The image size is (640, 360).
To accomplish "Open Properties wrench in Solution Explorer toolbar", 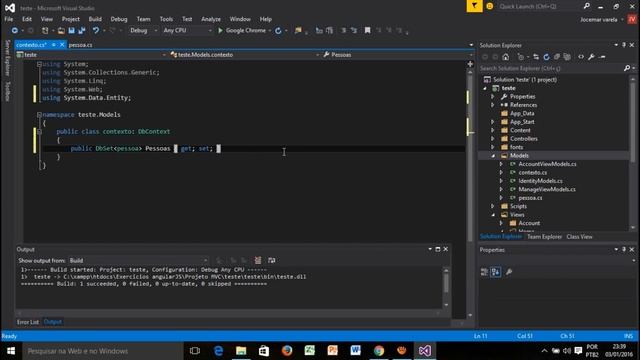I will click(591, 57).
